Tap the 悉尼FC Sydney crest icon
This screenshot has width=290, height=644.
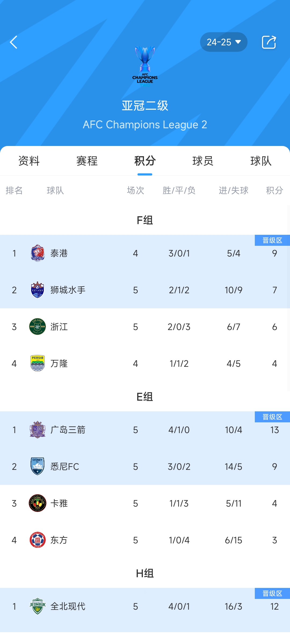coord(38,466)
